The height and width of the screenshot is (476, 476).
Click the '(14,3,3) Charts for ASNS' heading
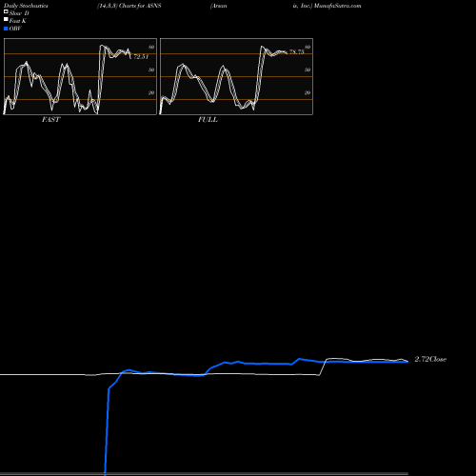click(x=129, y=6)
